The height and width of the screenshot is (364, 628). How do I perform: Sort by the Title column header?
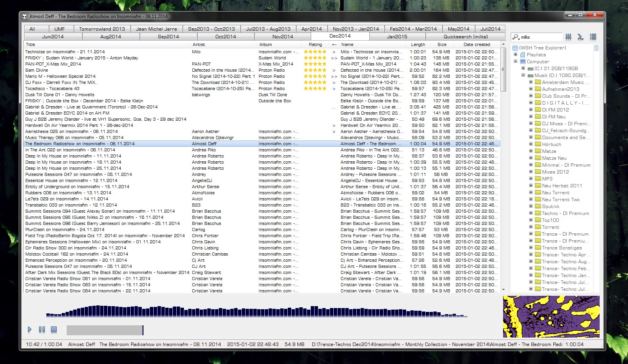(107, 44)
